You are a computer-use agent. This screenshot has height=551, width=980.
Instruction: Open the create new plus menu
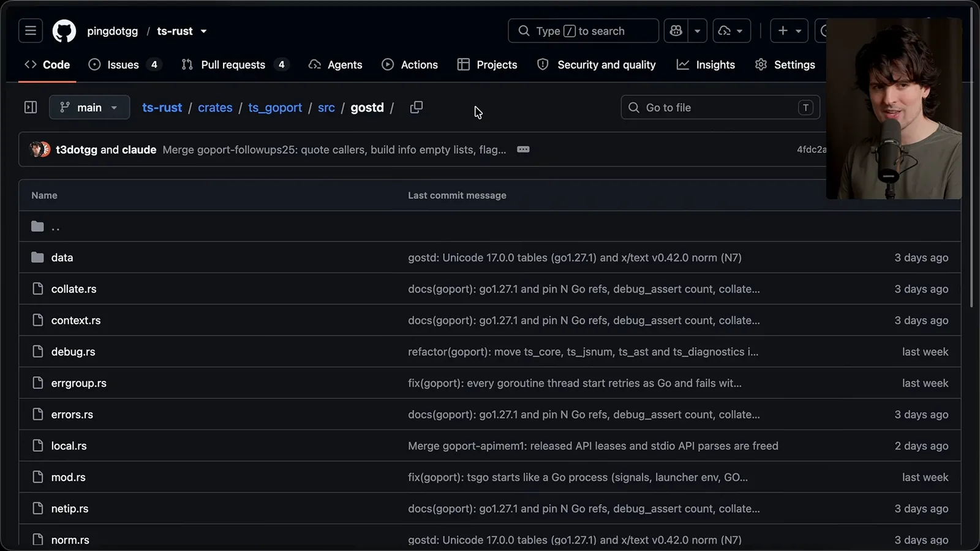coord(789,31)
